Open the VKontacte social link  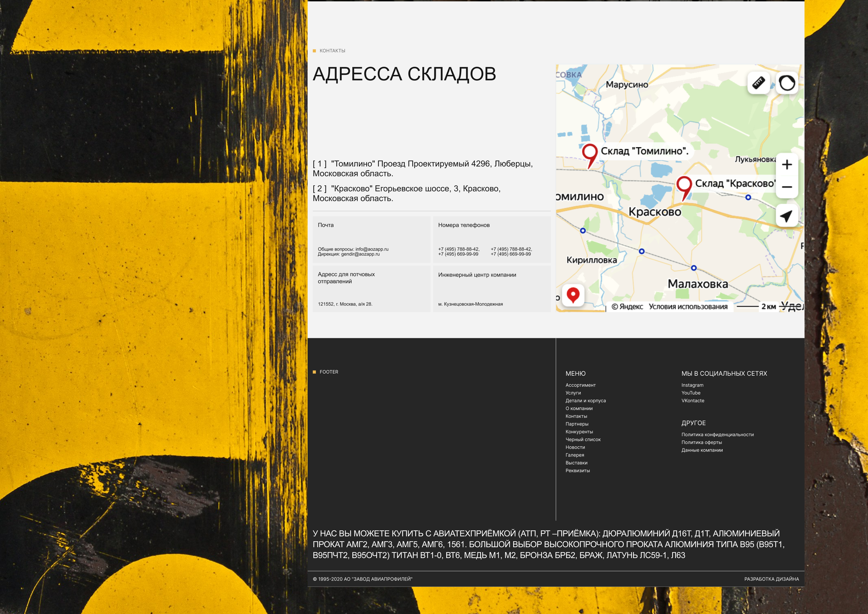pyautogui.click(x=693, y=401)
